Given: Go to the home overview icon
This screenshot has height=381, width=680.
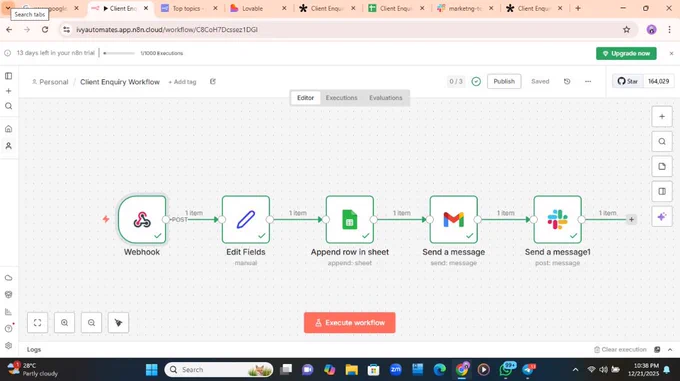Looking at the screenshot, I should coord(8,129).
